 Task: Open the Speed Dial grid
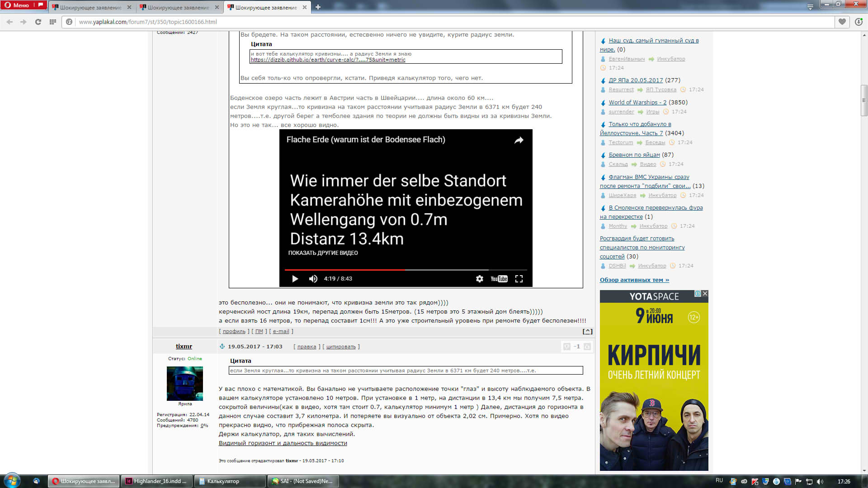tap(53, 22)
